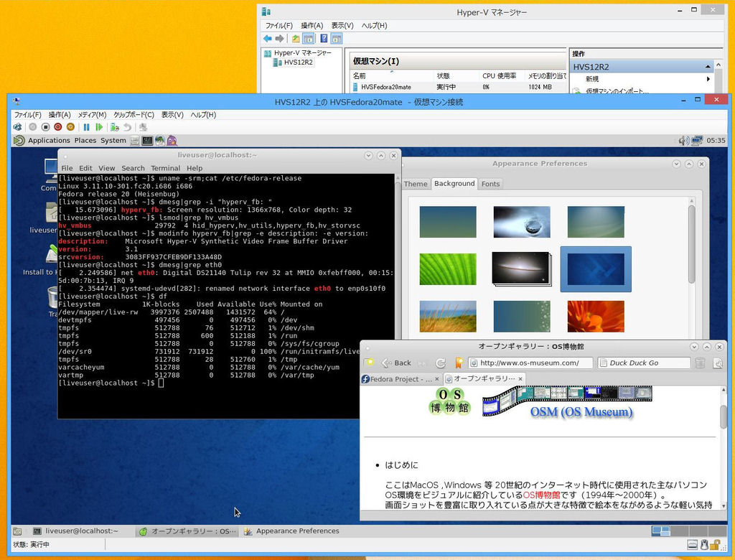Select the beach grass wallpaper thumbnail
This screenshot has width=735, height=560.
[448, 317]
